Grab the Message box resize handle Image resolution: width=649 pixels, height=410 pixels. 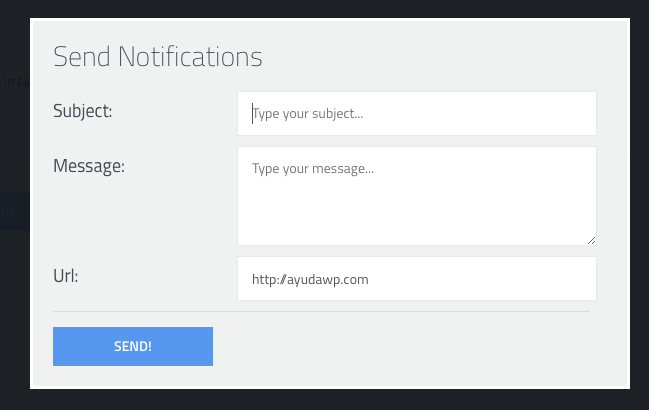pos(591,240)
